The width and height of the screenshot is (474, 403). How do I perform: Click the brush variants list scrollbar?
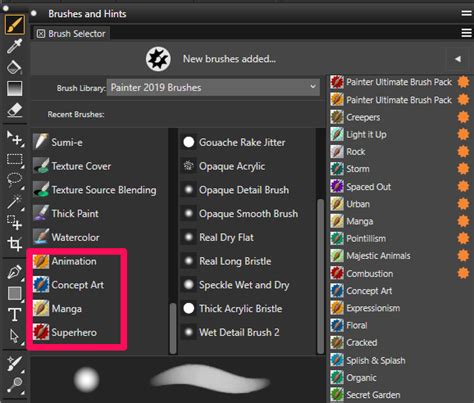click(320, 276)
